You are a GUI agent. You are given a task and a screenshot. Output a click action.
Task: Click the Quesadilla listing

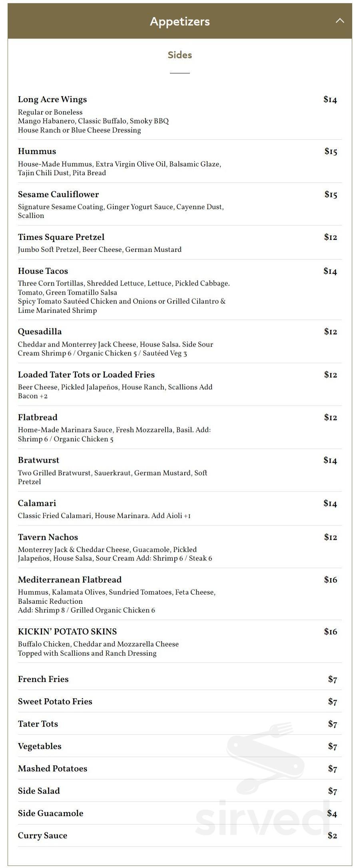click(x=40, y=332)
